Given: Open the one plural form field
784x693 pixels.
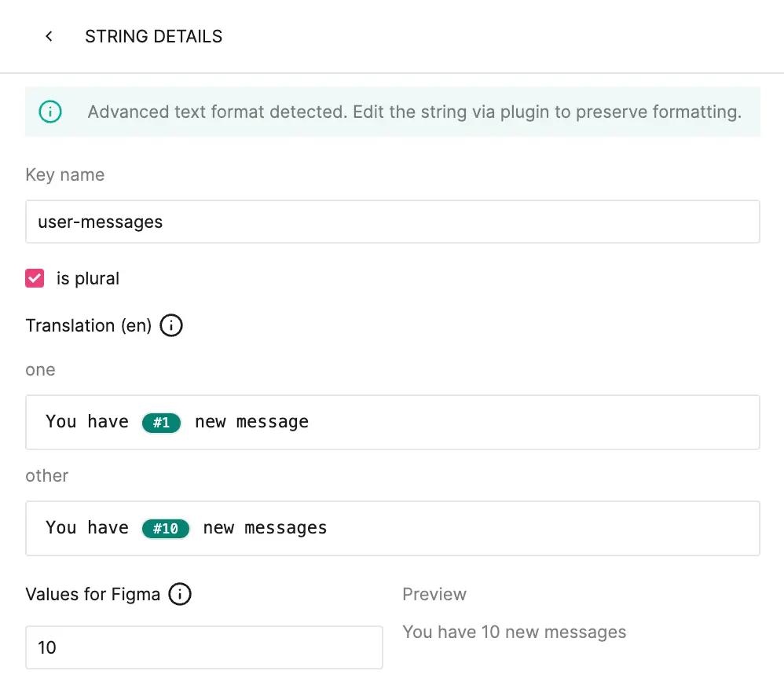Looking at the screenshot, I should [x=393, y=422].
